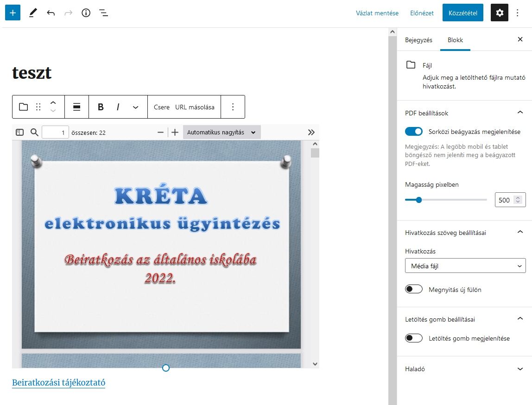Zoom out the PDF with minus
This screenshot has width=532, height=405.
[160, 132]
